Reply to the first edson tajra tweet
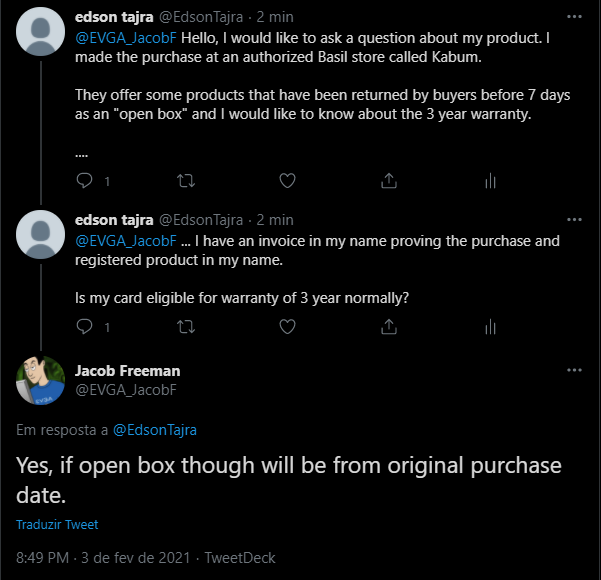Image resolution: width=601 pixels, height=580 pixels. 85,181
